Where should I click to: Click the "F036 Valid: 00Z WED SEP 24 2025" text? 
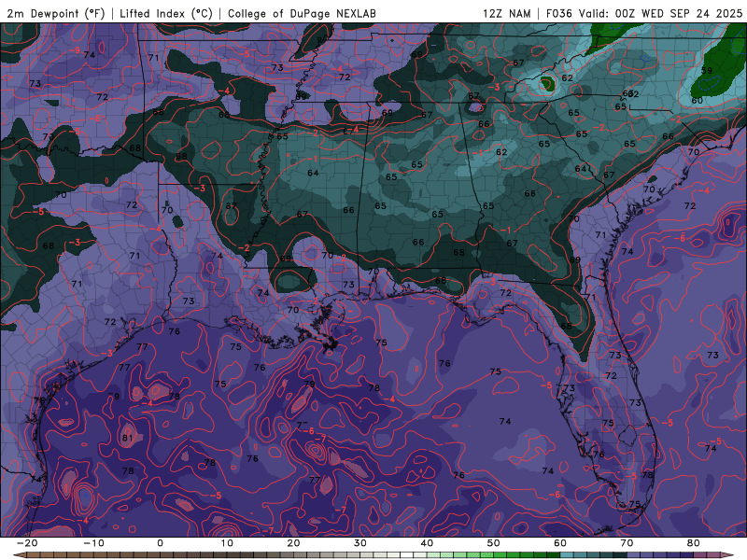tap(644, 13)
